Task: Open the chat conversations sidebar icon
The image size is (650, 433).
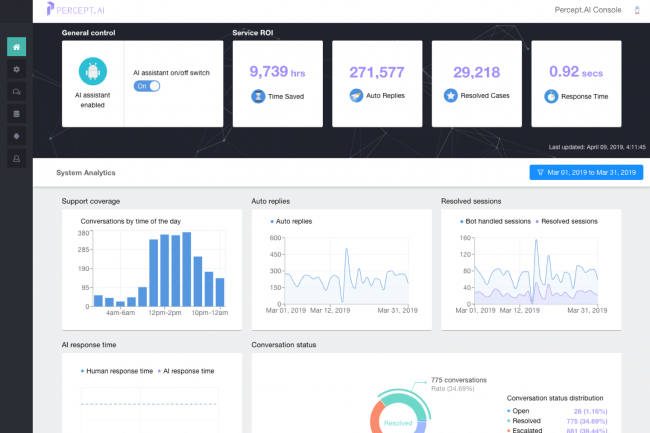Action: click(17, 92)
